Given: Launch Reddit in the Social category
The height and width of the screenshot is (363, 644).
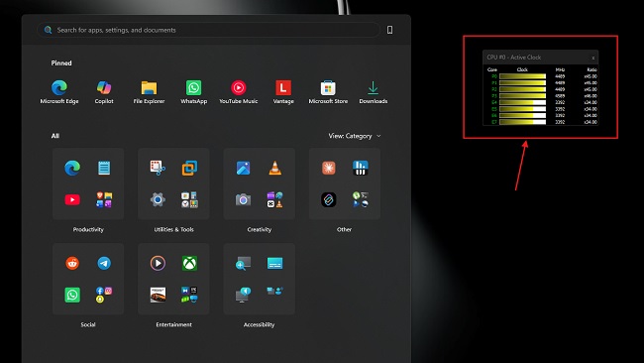Looking at the screenshot, I should click(72, 263).
